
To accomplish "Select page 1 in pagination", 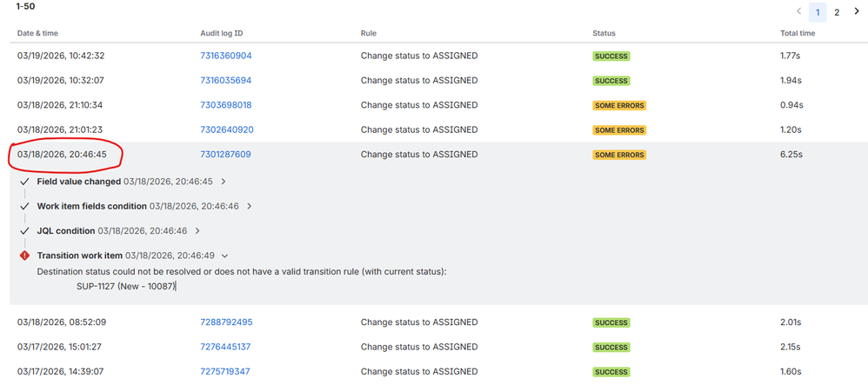I will tap(818, 12).
